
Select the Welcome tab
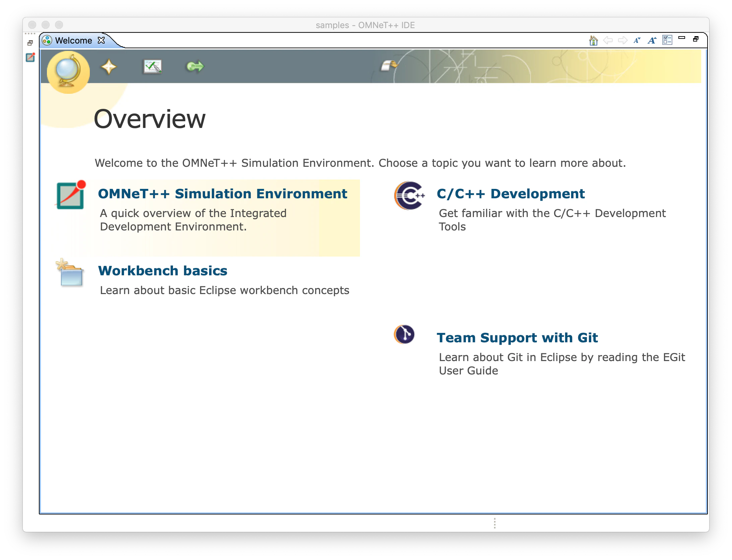click(73, 41)
